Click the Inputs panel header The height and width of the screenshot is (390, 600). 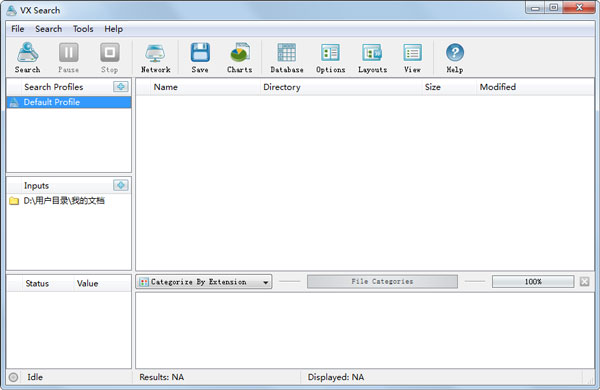click(36, 186)
